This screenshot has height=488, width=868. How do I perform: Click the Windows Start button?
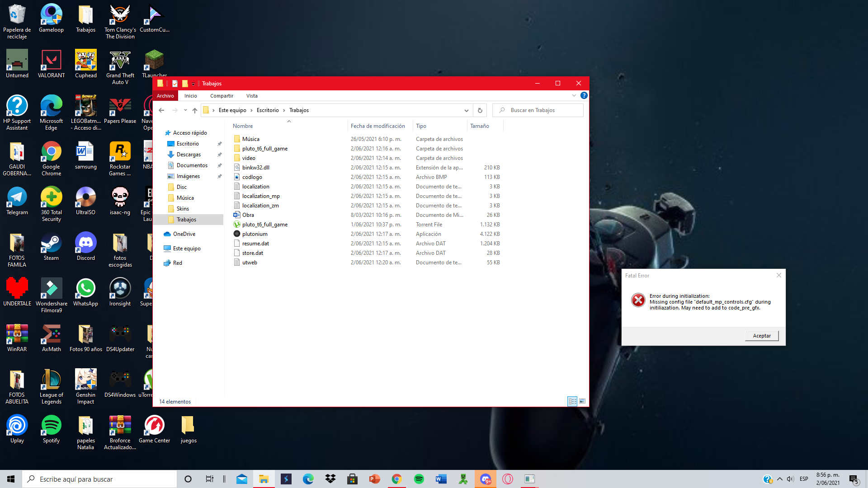click(x=11, y=479)
